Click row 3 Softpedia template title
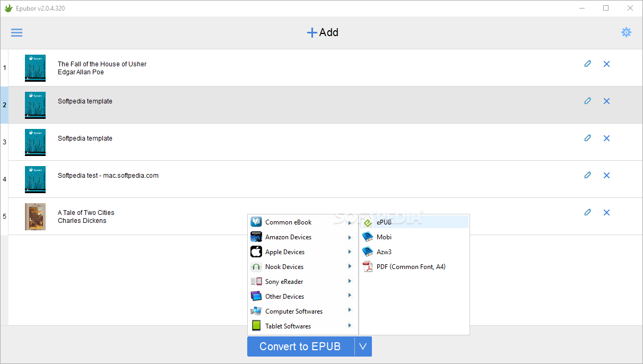The width and height of the screenshot is (643, 364). [x=85, y=138]
